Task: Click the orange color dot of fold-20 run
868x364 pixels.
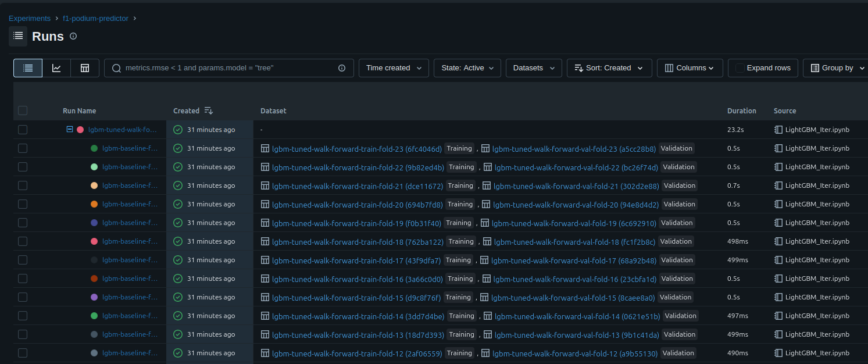Action: (x=94, y=204)
